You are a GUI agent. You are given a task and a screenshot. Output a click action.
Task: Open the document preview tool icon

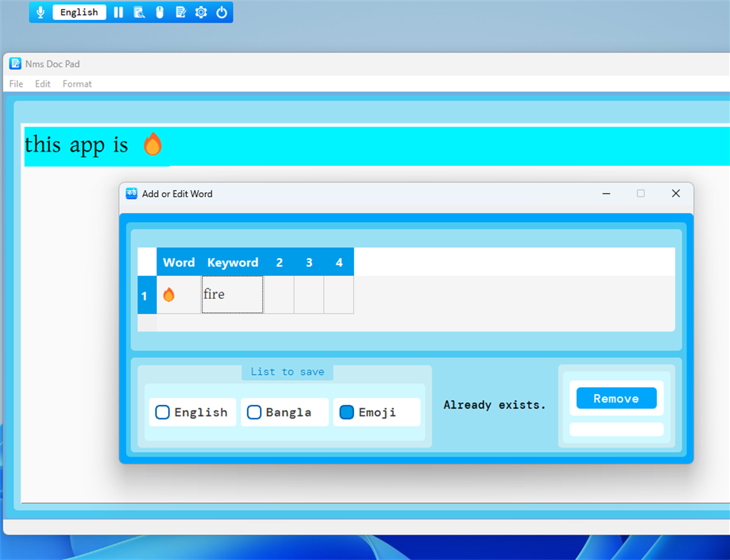click(x=138, y=11)
